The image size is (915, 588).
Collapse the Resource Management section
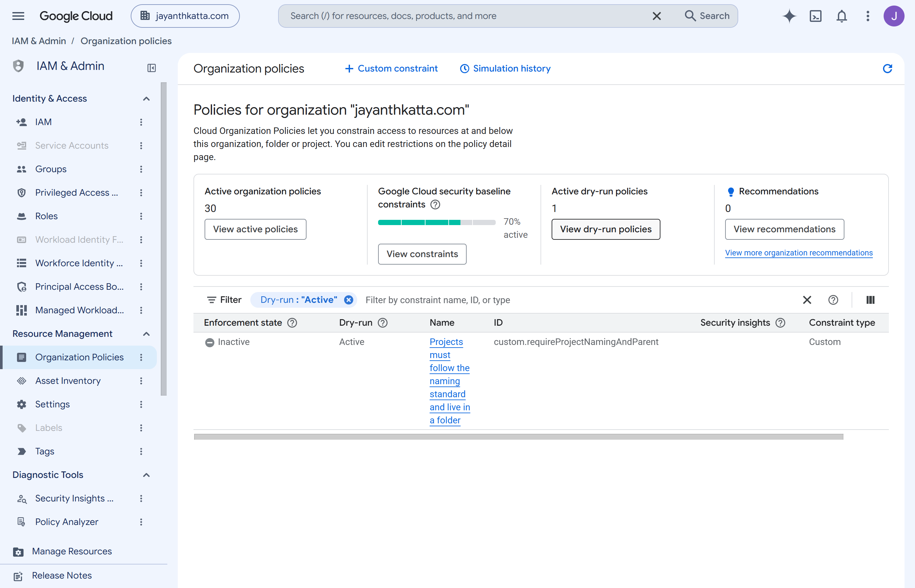click(x=146, y=334)
